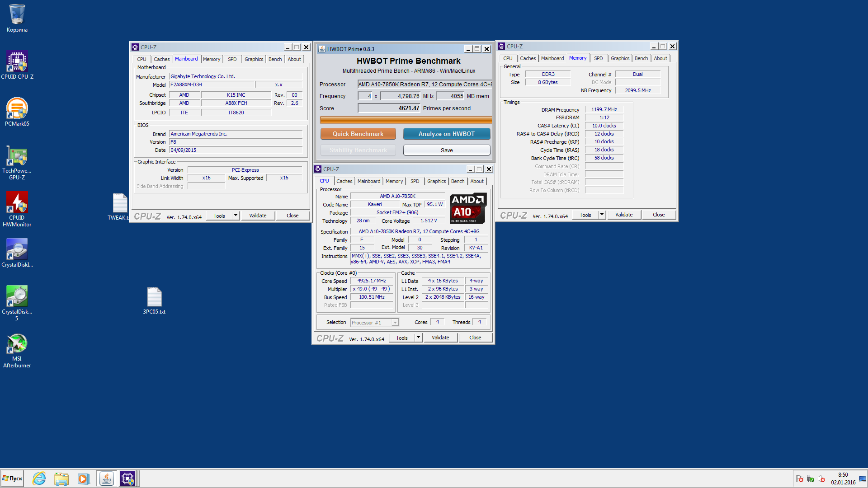The width and height of the screenshot is (868, 488).
Task: Open CPUID HWMonitor desktop shortcut
Action: point(17,210)
